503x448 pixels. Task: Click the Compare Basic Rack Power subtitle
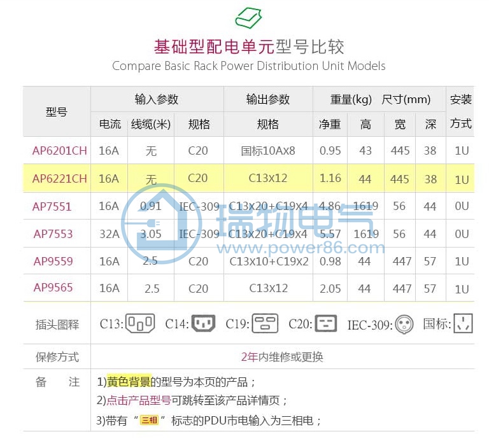[249, 66]
